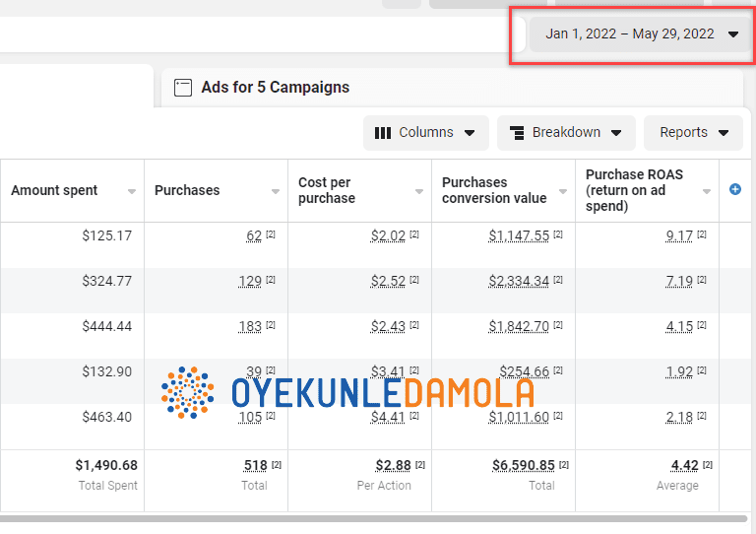Viewport: 756px width, 534px height.
Task: Click the $132.90 amount spent cell
Action: [x=106, y=371]
